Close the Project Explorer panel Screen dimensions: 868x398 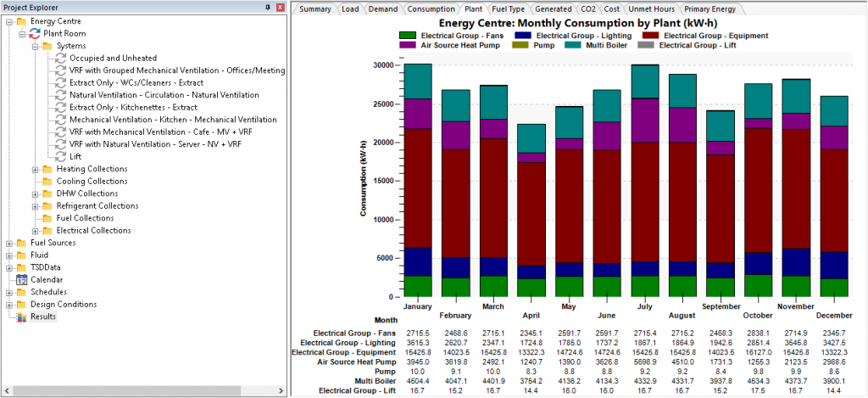tap(281, 8)
